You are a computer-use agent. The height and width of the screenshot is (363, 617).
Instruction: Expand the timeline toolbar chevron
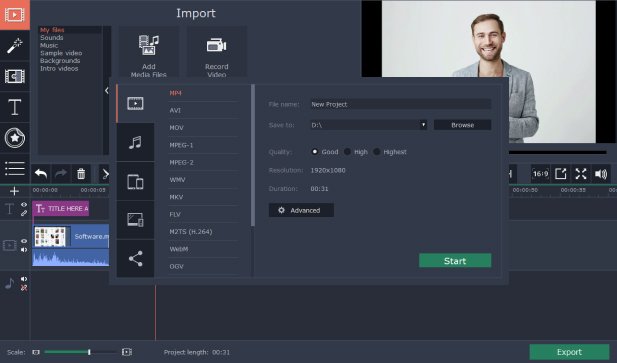pos(105,173)
